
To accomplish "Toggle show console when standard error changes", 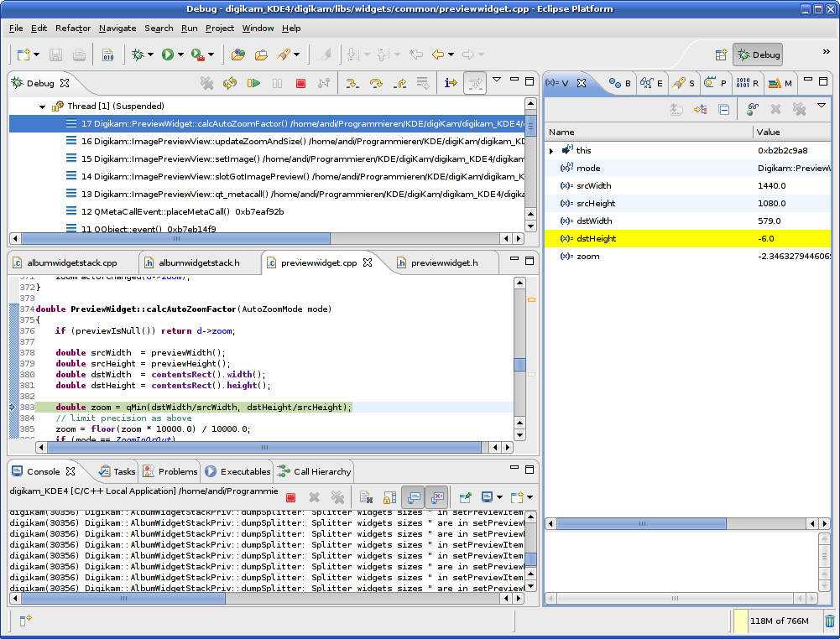I will point(436,497).
